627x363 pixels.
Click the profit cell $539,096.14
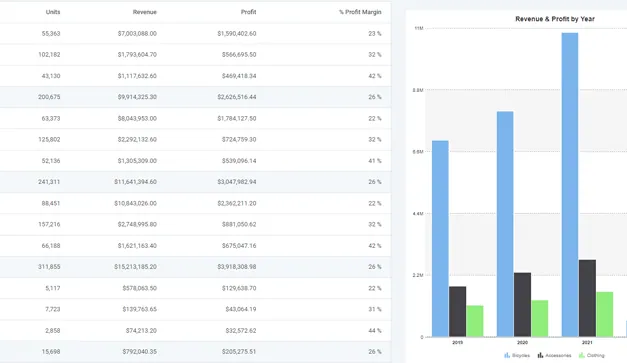tap(239, 161)
